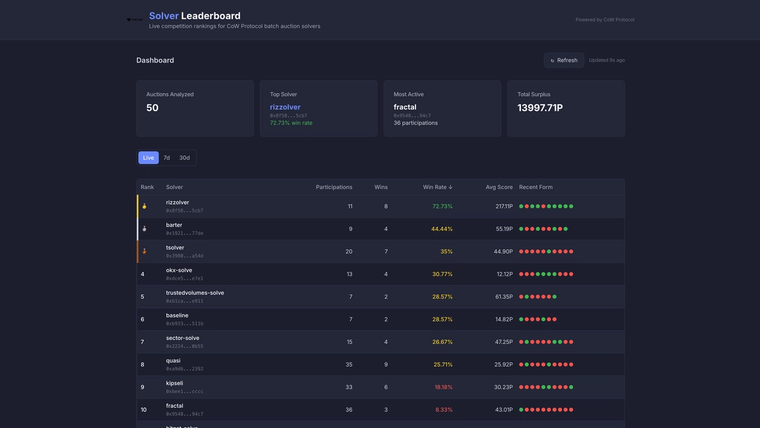
Task: Click rizzolver's recent form dots
Action: tap(546, 206)
